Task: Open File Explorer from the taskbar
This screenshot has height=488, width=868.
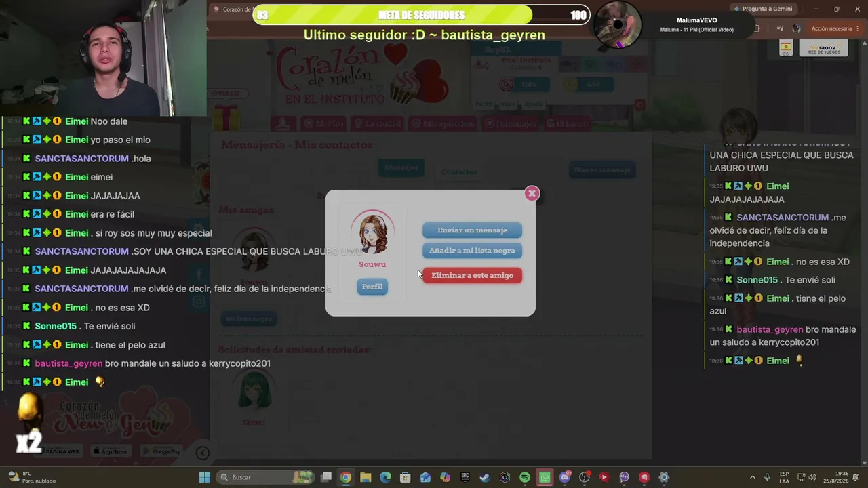Action: coord(366,477)
